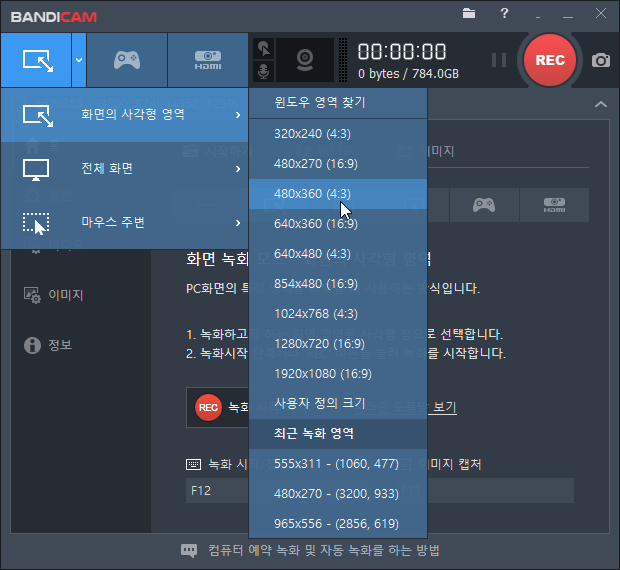Select game mode icon in the content panel
This screenshot has height=570, width=620.
click(x=484, y=205)
